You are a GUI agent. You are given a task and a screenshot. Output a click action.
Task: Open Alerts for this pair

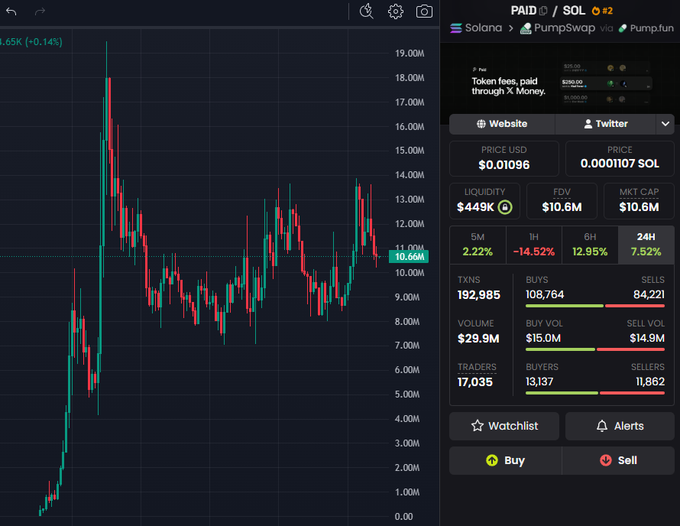620,426
